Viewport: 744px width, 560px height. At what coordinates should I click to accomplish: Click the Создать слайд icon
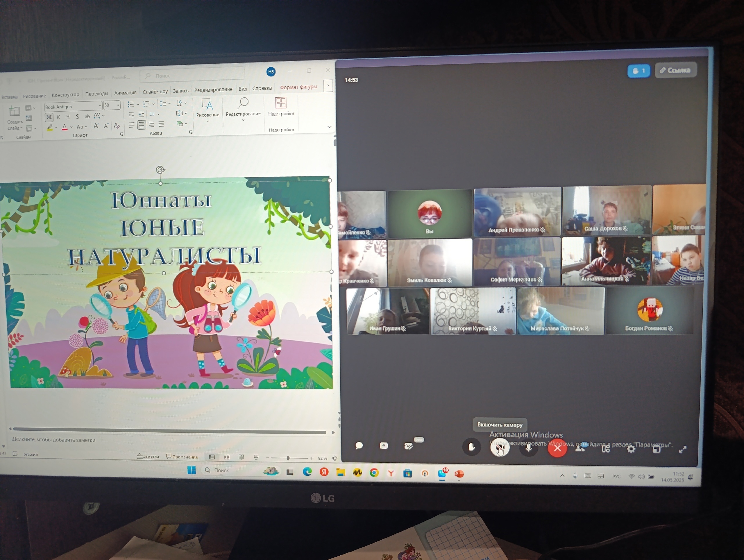point(15,111)
